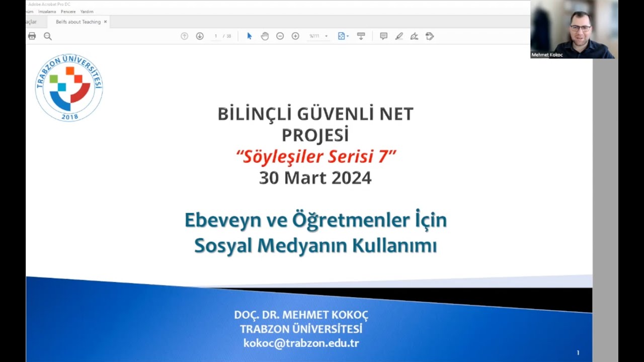Open the Pencere menu
The image size is (644, 362).
pos(68,12)
